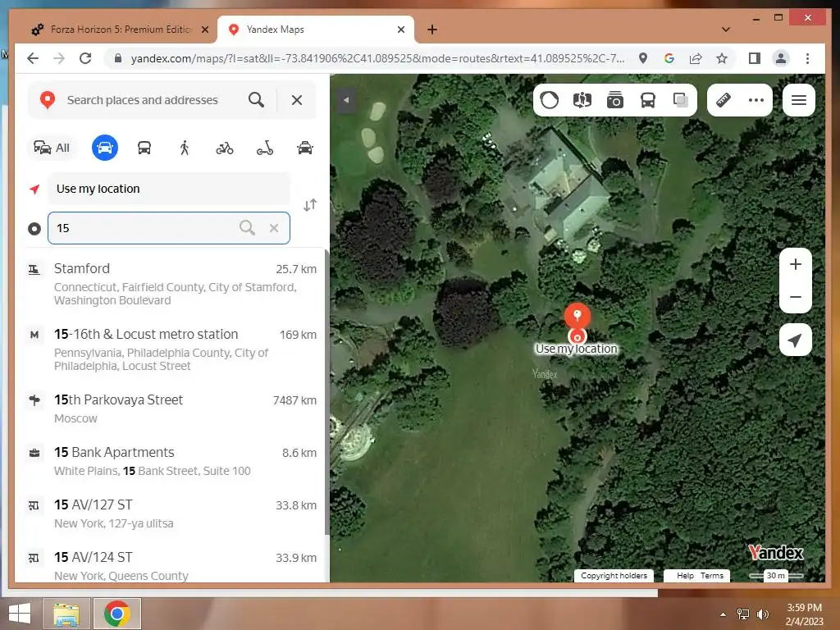Screen dimensions: 840x630
Task: Select the taxi route mode
Action: tap(305, 148)
